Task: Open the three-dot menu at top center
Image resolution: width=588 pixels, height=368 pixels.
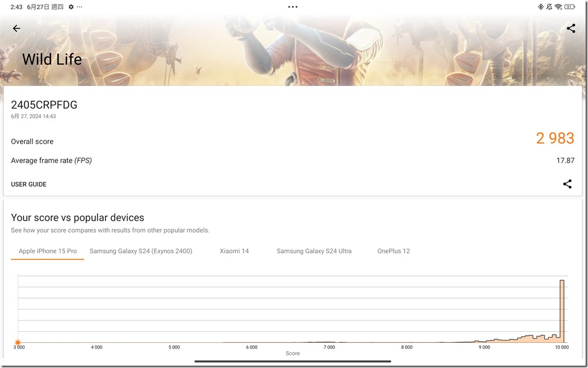Action: point(293,7)
